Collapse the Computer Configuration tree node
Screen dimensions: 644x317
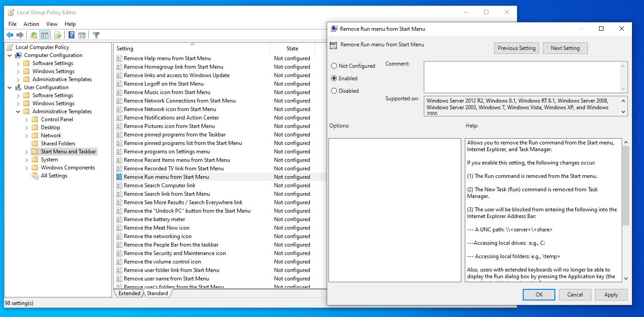[10, 55]
